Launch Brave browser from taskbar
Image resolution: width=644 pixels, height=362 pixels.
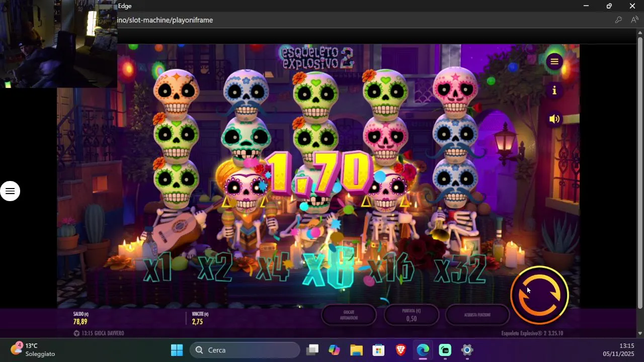(401, 350)
